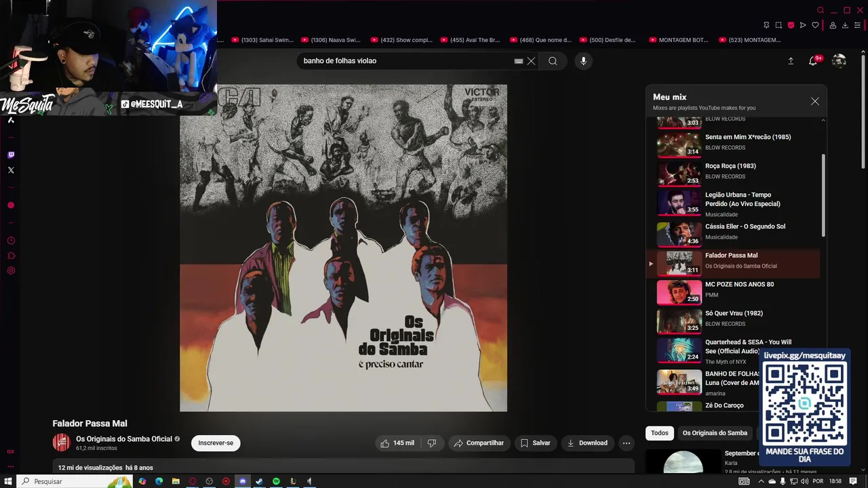Open the Windows notification center icon

(853, 481)
